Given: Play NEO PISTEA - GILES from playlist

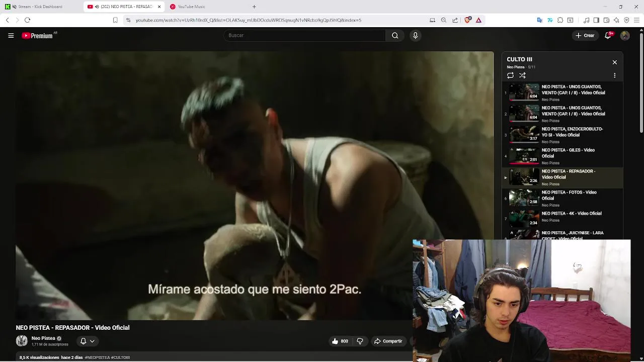Looking at the screenshot, I should click(562, 156).
